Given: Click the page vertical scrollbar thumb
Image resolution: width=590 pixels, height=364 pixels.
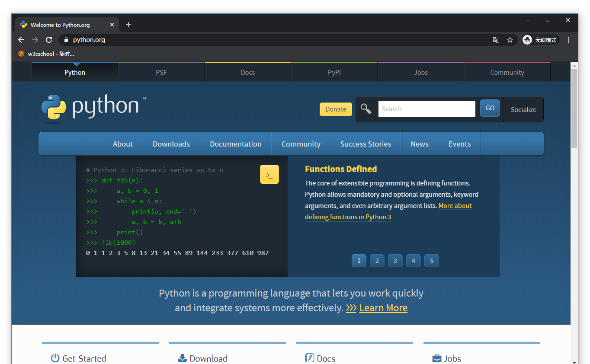Looking at the screenshot, I should [x=574, y=108].
